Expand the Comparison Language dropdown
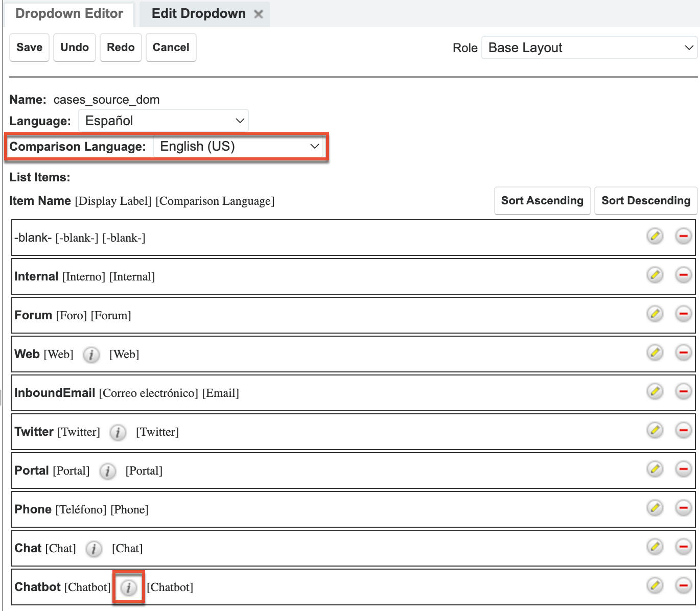 click(x=239, y=147)
